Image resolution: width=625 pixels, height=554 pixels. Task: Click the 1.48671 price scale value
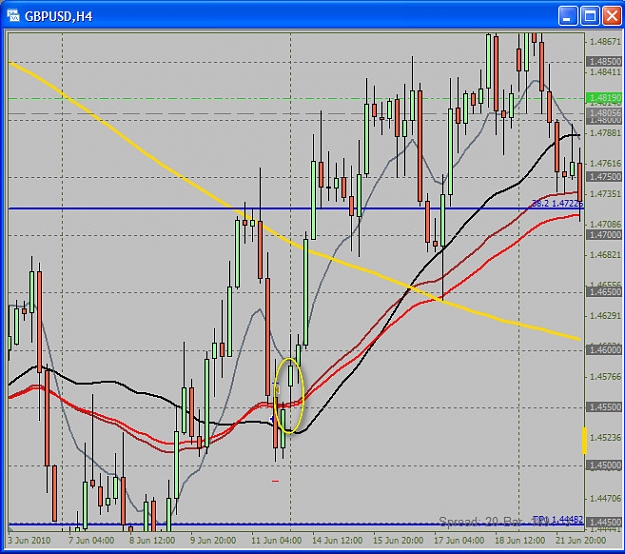[x=605, y=41]
